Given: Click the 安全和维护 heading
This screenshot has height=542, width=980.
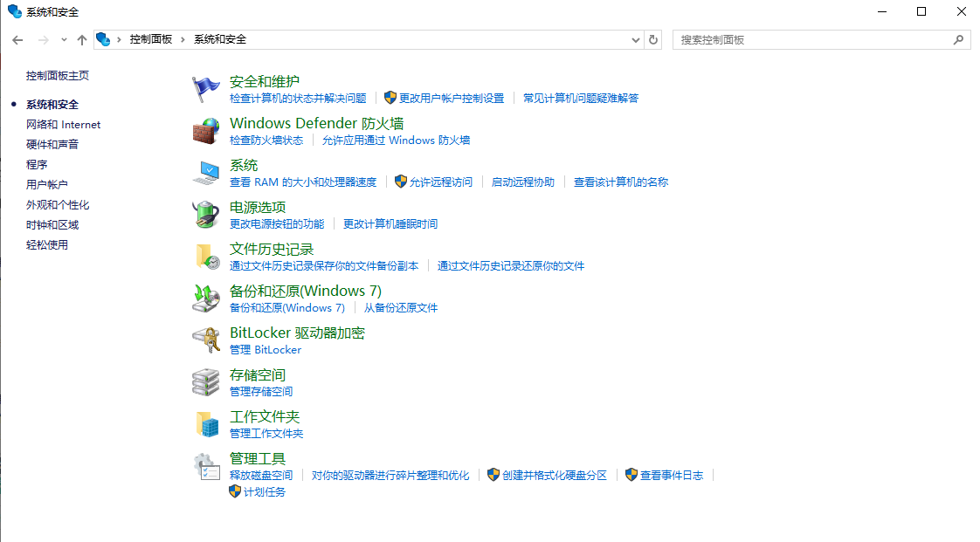Looking at the screenshot, I should pos(265,81).
